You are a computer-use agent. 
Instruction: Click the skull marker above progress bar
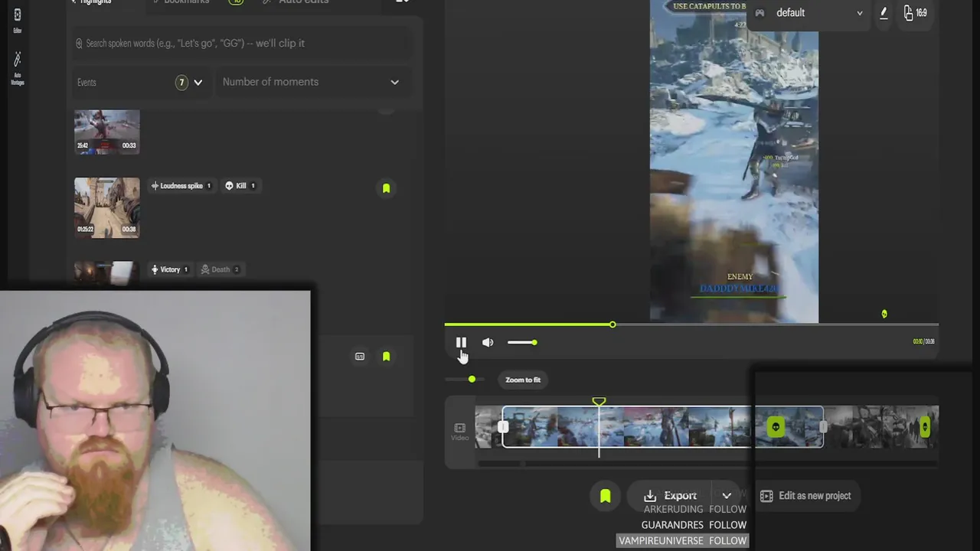coord(884,314)
